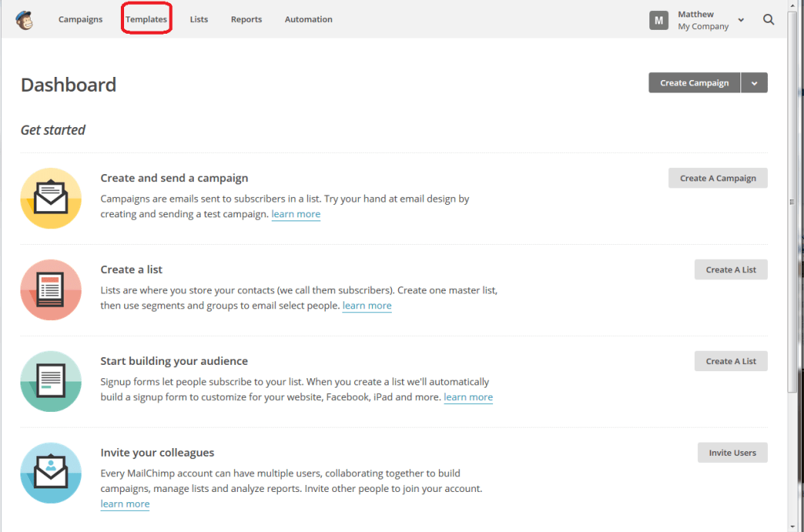The width and height of the screenshot is (804, 532).
Task: Switch to the Reports section
Action: pos(246,19)
